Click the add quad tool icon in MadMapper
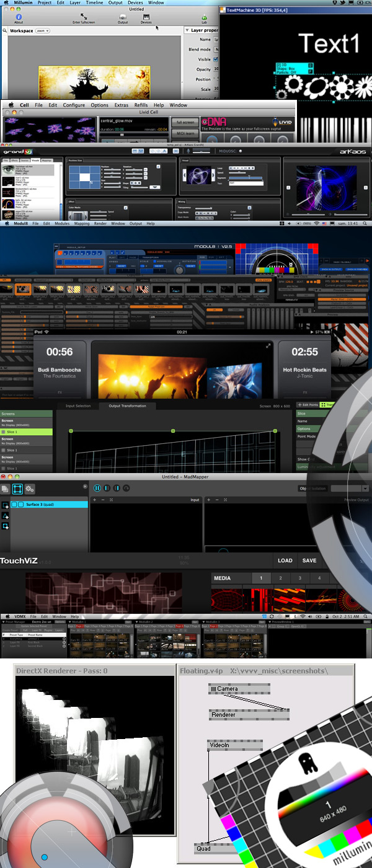 click(5, 505)
